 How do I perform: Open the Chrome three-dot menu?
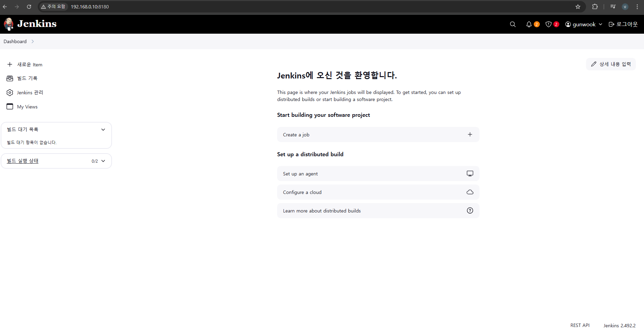pos(637,7)
